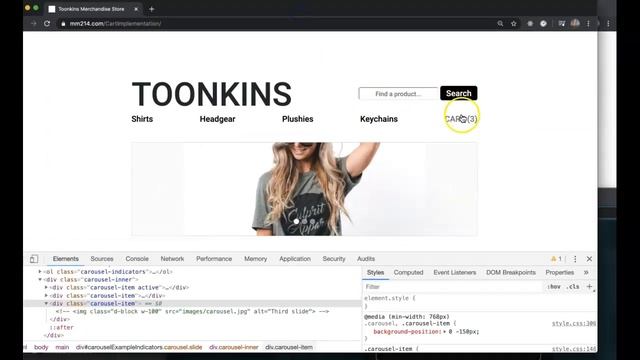This screenshot has height=360, width=640.
Task: Click the TOONKINS site logo heading
Action: pyautogui.click(x=211, y=94)
